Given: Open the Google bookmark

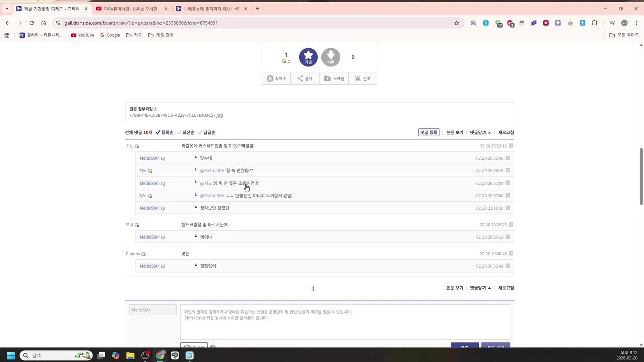Looking at the screenshot, I should click(x=110, y=35).
